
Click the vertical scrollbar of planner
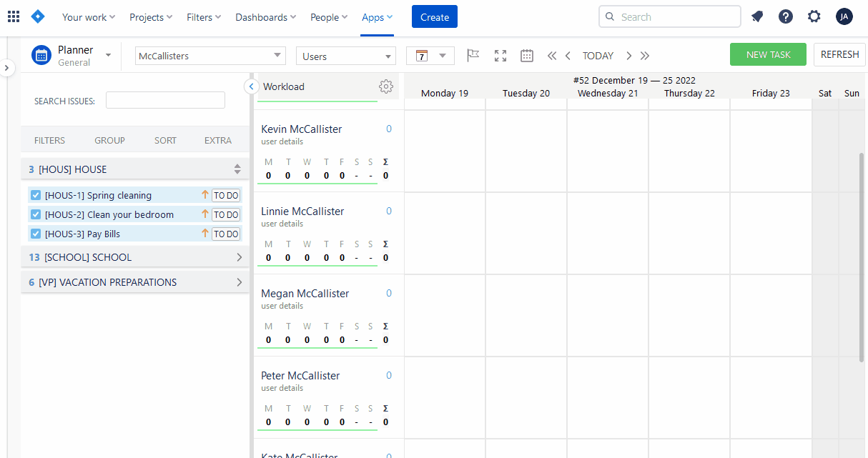pos(862,256)
